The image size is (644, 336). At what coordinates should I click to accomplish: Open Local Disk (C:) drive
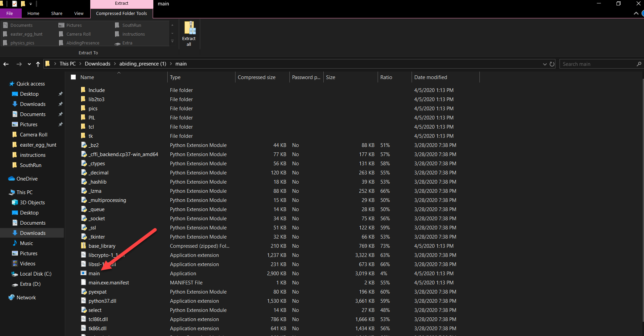35,274
